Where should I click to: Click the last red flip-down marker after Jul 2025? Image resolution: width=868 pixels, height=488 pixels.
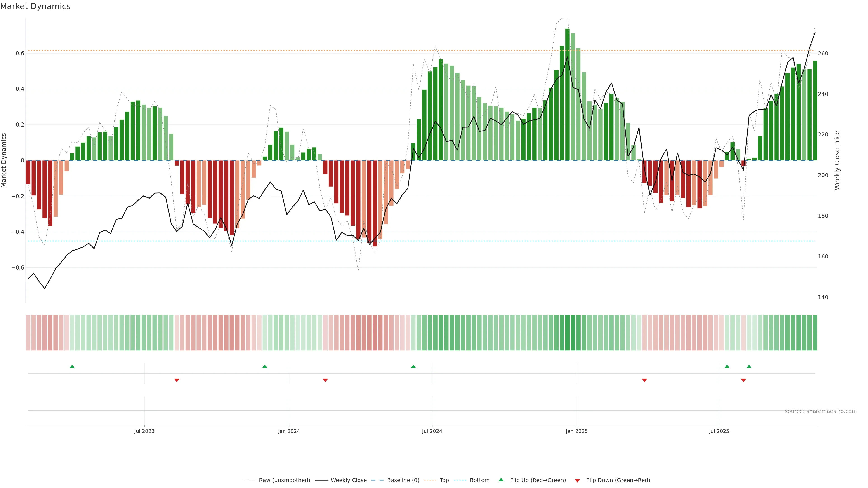pyautogui.click(x=743, y=380)
